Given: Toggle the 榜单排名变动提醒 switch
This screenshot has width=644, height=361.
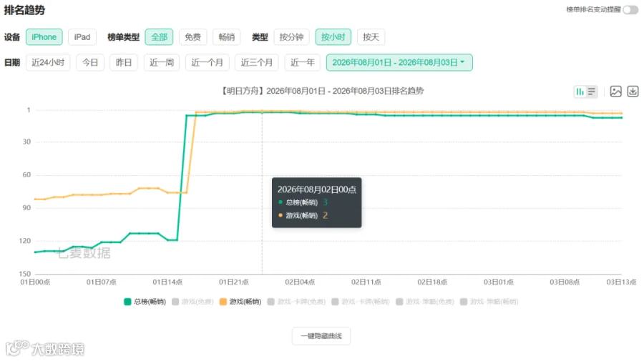Looking at the screenshot, I should pyautogui.click(x=630, y=10).
